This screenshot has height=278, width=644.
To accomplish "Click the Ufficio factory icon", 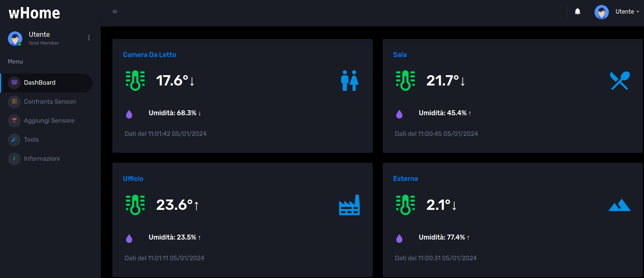I will (x=349, y=205).
